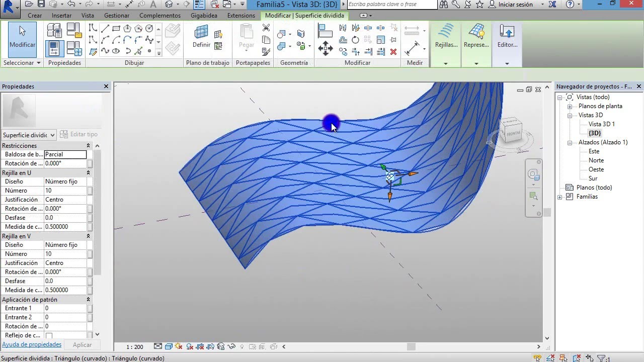Select the Rotate tool
The height and width of the screenshot is (362, 644).
tap(355, 40)
